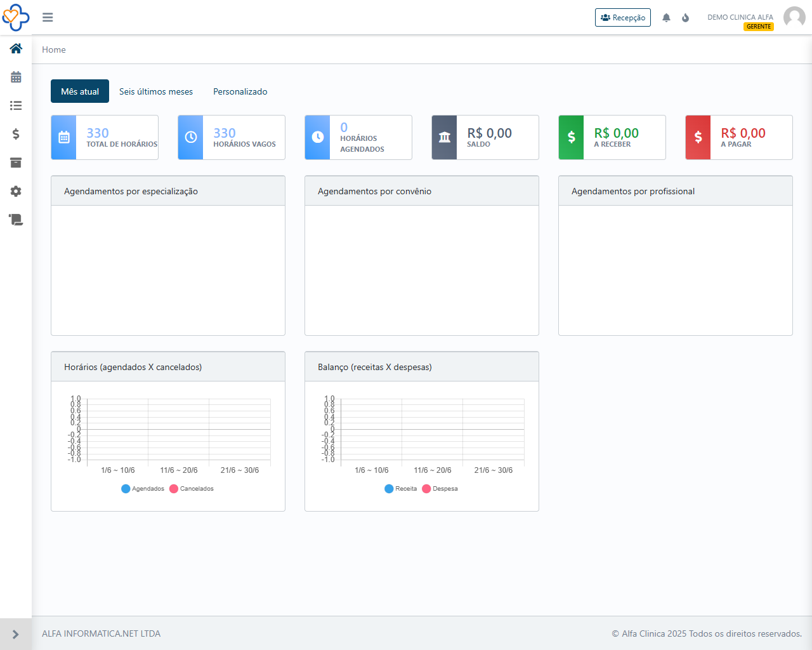The width and height of the screenshot is (812, 650).
Task: Select the Mês atual tab
Action: pyautogui.click(x=80, y=91)
